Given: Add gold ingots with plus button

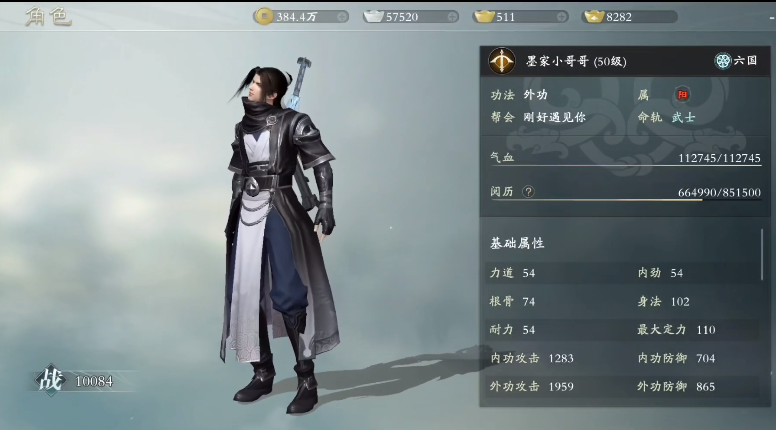Looking at the screenshot, I should coord(561,17).
